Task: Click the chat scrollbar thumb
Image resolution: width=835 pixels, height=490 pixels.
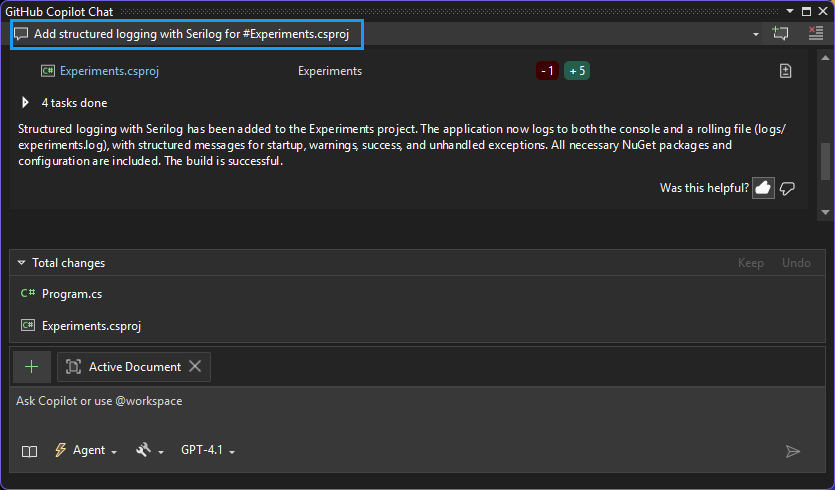Action: 825,161
